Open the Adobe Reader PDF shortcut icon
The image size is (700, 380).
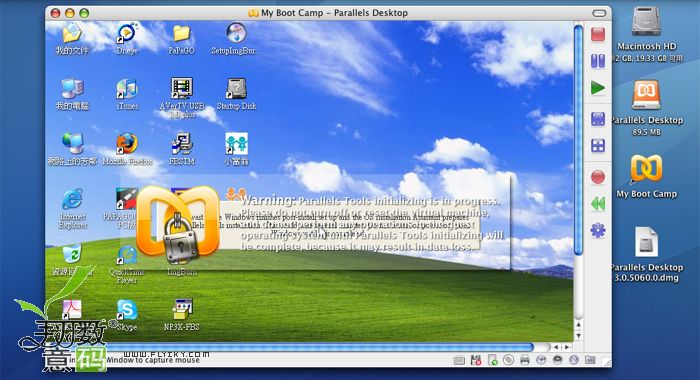click(72, 309)
